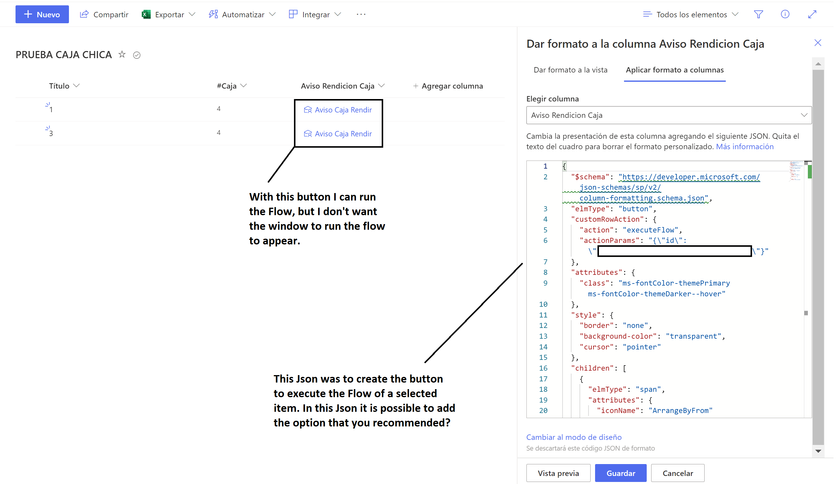Open the Todos los elementos view selector
The height and width of the screenshot is (484, 838).
tap(690, 14)
